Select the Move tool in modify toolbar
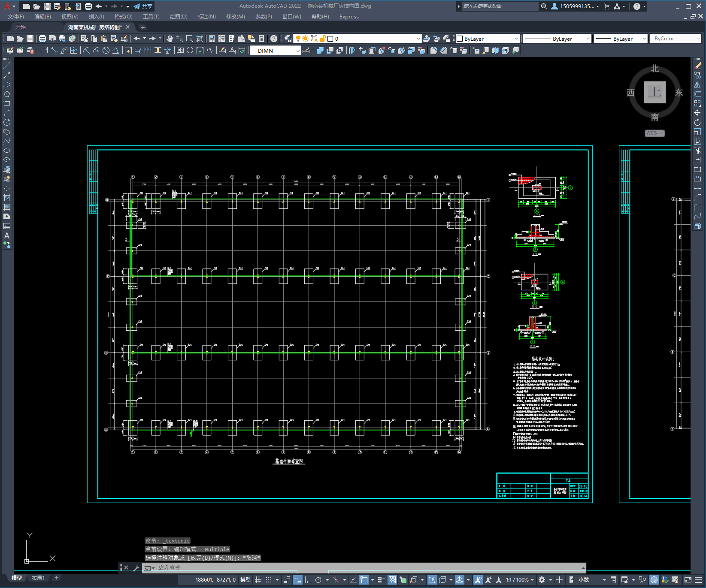This screenshot has width=706, height=588. pyautogui.click(x=697, y=113)
